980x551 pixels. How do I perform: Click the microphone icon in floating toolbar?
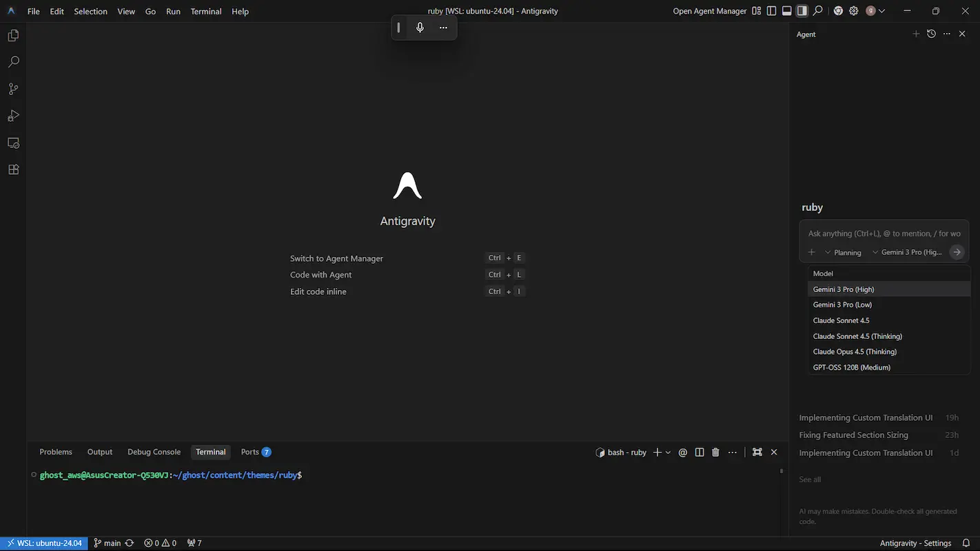(420, 28)
